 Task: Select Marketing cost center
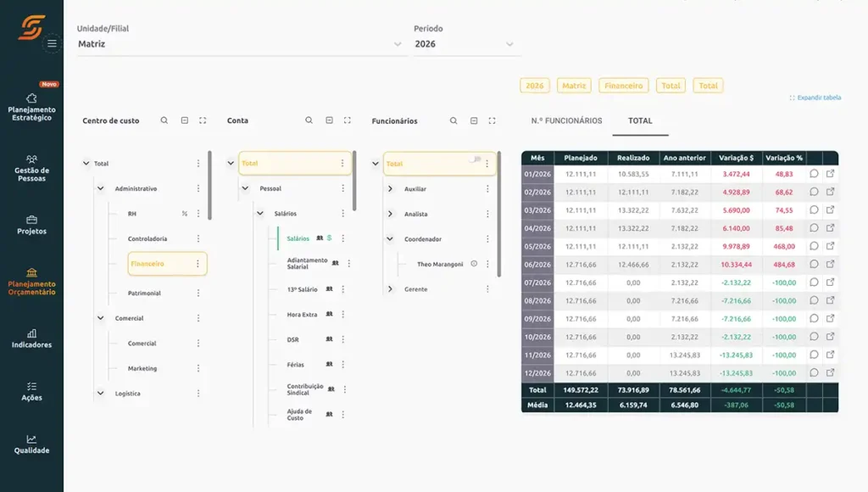[142, 368]
